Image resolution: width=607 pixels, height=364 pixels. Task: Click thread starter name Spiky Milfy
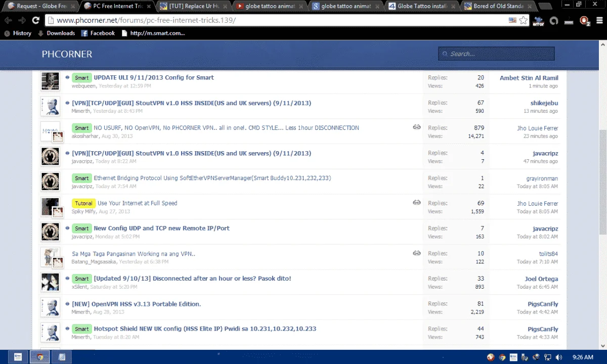83,212
